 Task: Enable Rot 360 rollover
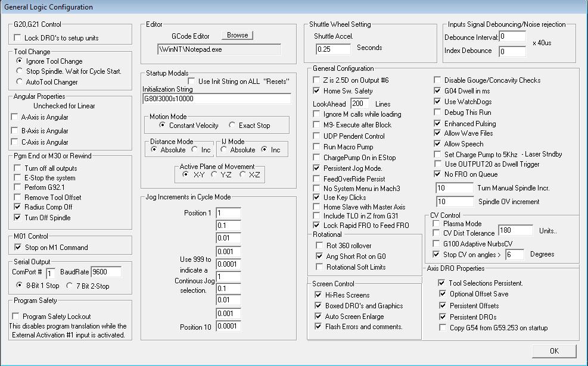[x=319, y=245]
